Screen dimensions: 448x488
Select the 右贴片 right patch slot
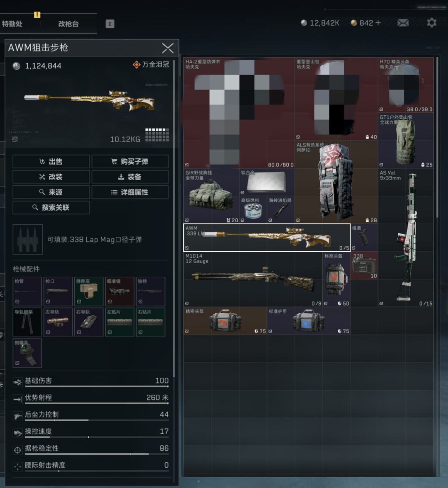[151, 322]
